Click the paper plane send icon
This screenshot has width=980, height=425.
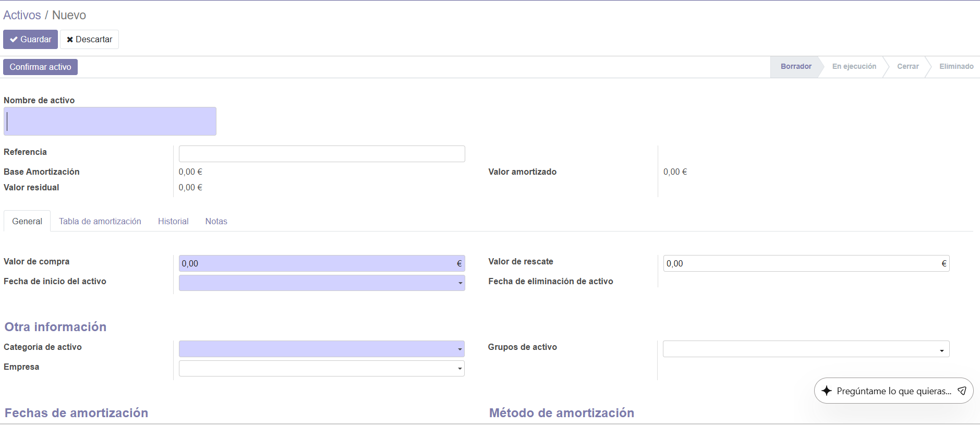962,391
